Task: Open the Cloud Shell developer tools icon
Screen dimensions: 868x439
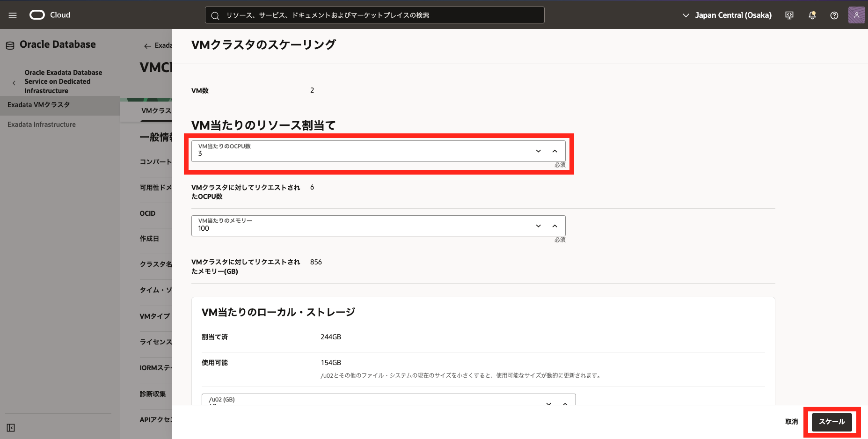Action: (789, 15)
